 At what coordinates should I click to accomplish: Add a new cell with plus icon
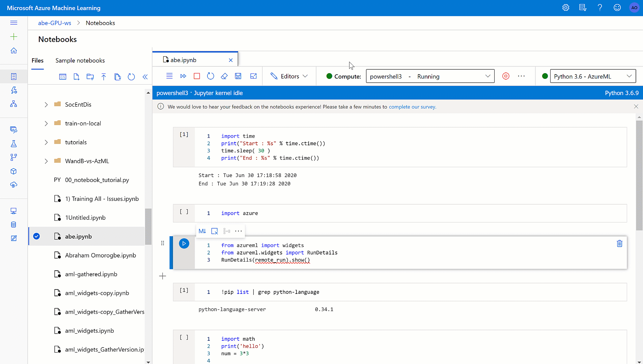click(163, 276)
